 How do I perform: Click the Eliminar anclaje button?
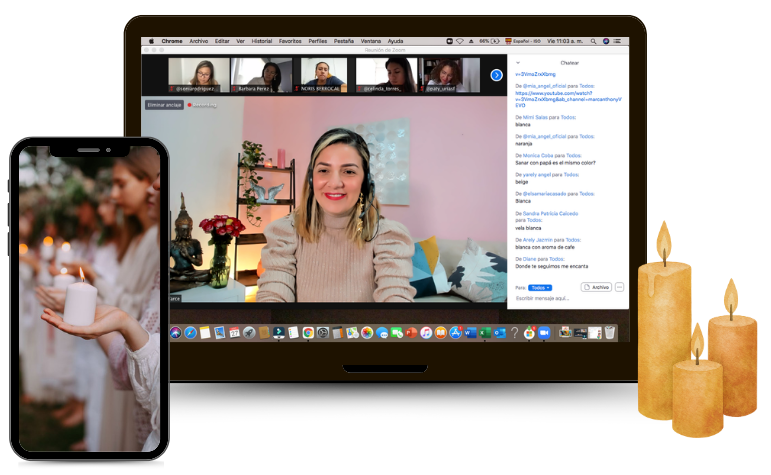(x=164, y=105)
